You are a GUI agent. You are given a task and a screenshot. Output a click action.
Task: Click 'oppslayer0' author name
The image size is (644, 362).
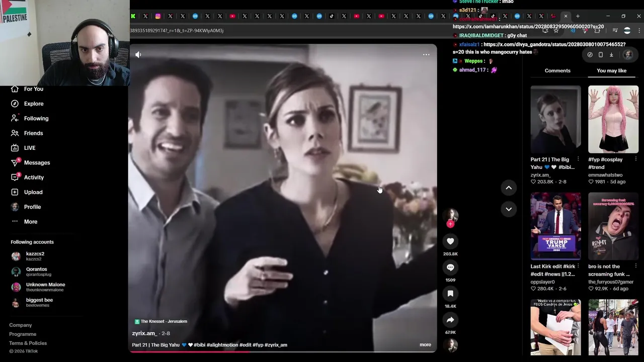pyautogui.click(x=542, y=282)
